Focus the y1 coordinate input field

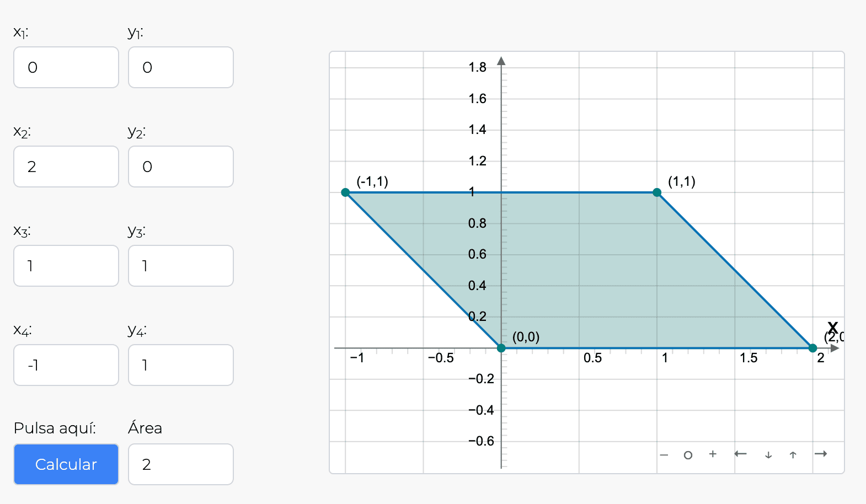[181, 67]
